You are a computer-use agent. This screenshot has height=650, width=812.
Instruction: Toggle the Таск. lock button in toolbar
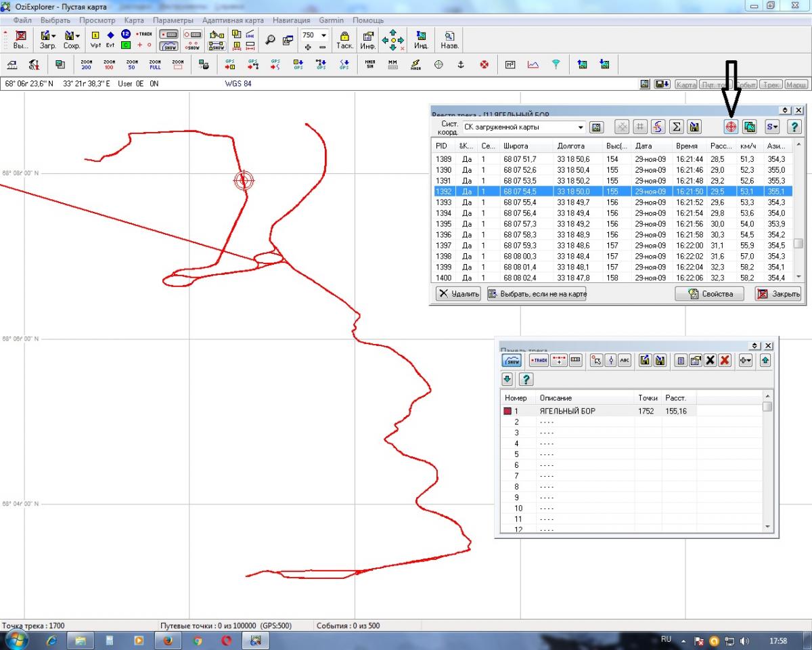pos(344,39)
